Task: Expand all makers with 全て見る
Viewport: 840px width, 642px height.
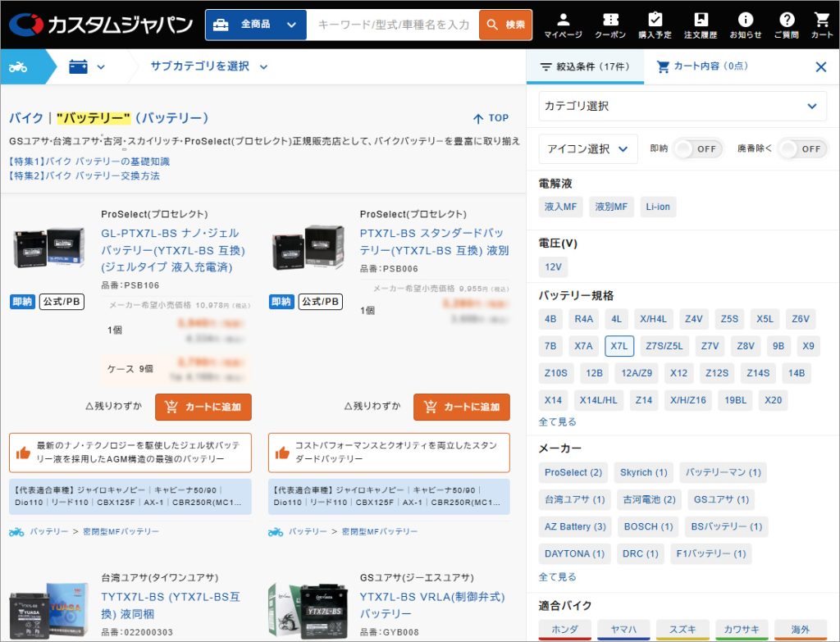Action: pos(557,576)
